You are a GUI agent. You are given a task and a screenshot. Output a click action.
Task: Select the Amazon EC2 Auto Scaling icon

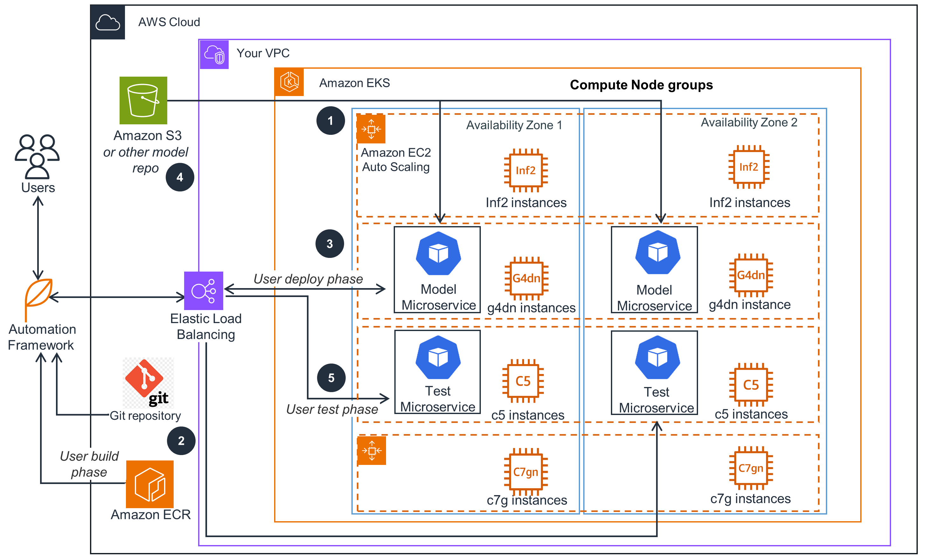[x=371, y=129]
